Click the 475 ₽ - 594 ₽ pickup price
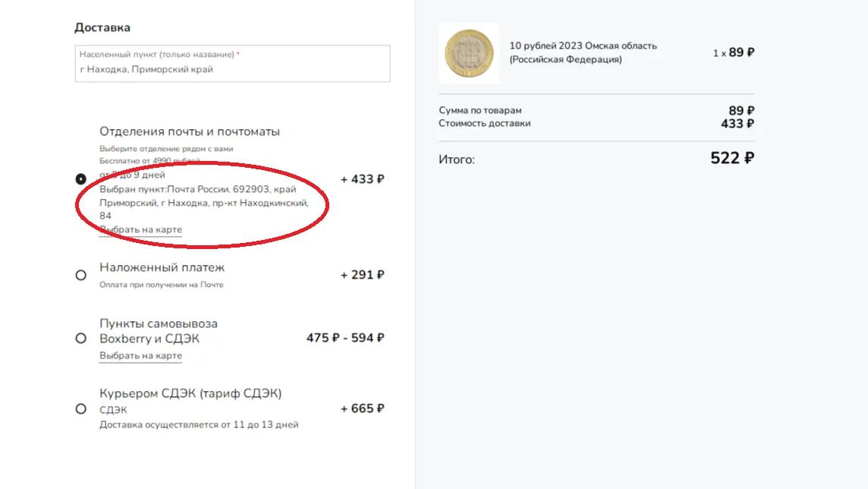 (345, 338)
